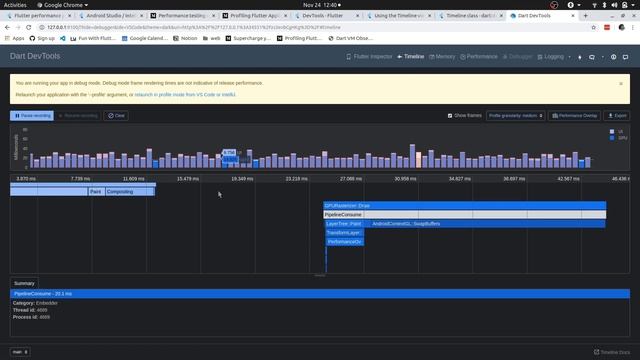Click the frame bar with the ms tooltip

tap(225, 162)
